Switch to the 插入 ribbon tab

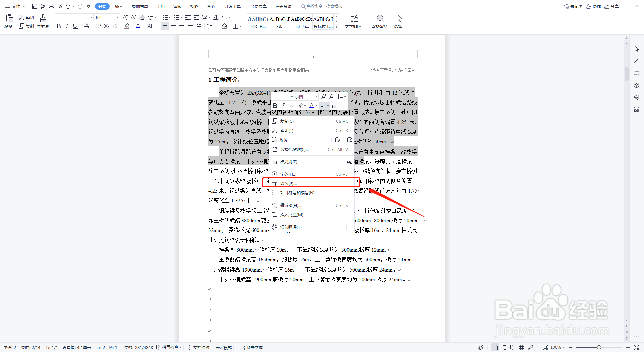[x=119, y=6]
